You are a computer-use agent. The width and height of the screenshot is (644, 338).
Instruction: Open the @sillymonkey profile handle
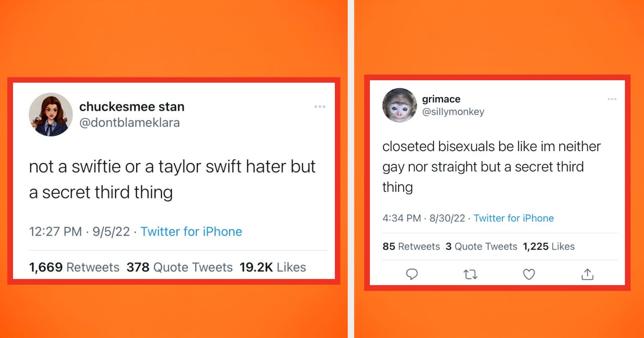pos(453,112)
